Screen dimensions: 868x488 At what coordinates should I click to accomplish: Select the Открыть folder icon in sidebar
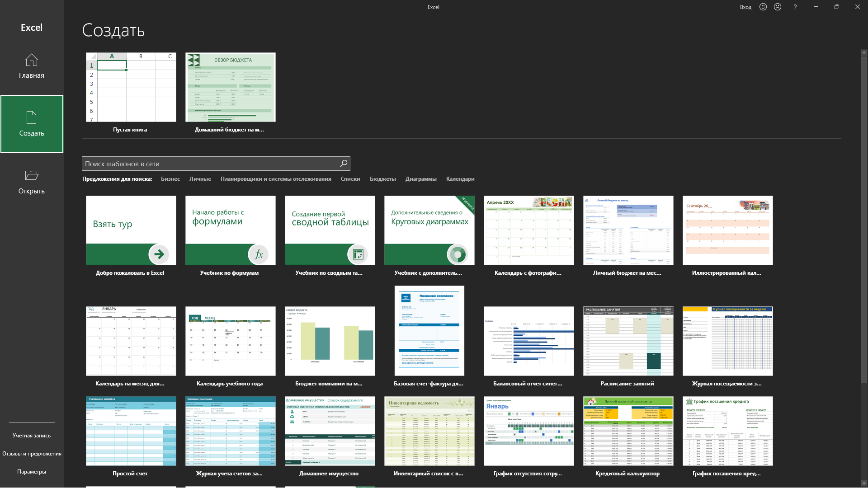pos(32,175)
